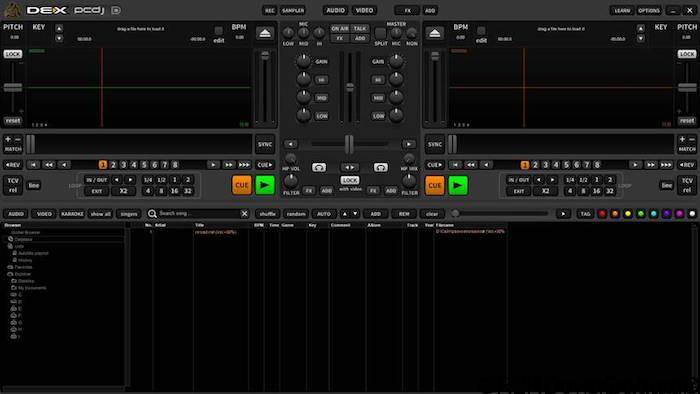Open the Desktop folder in browser
The width and height of the screenshot is (700, 394).
(x=26, y=281)
